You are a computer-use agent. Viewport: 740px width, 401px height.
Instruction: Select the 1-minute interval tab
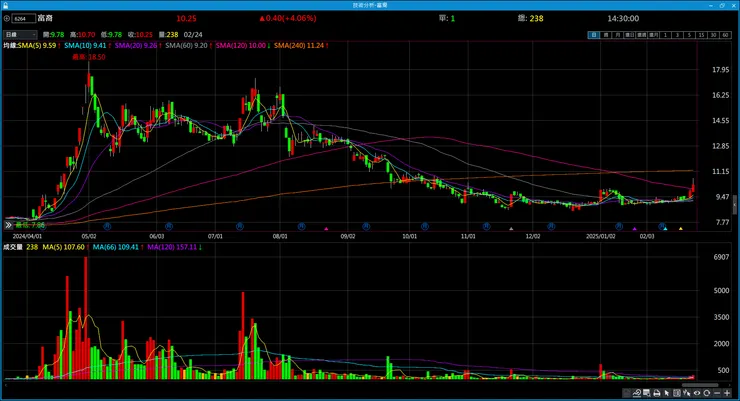pos(665,35)
